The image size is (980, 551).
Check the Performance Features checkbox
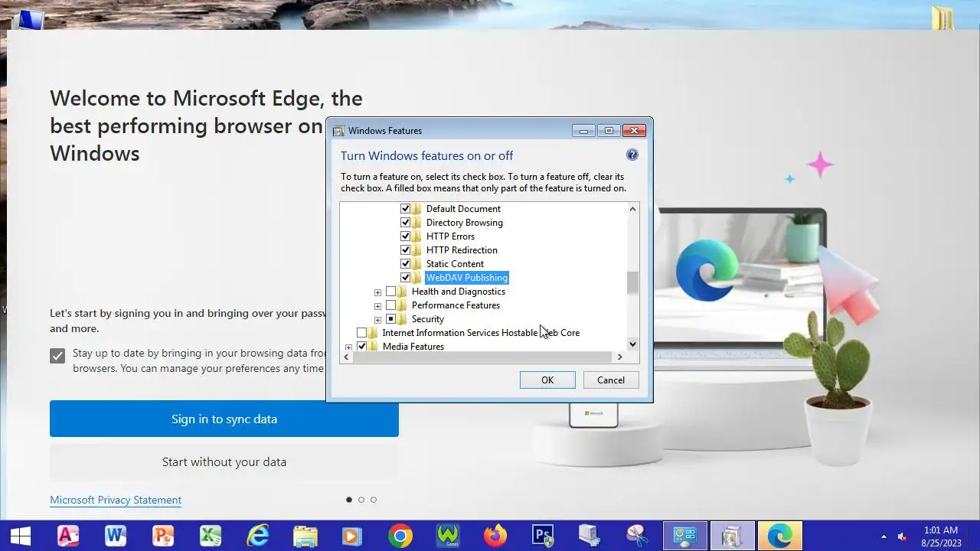pyautogui.click(x=391, y=305)
